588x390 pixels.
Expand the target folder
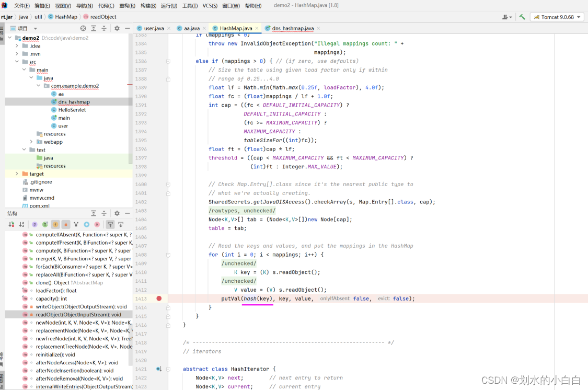pyautogui.click(x=17, y=174)
